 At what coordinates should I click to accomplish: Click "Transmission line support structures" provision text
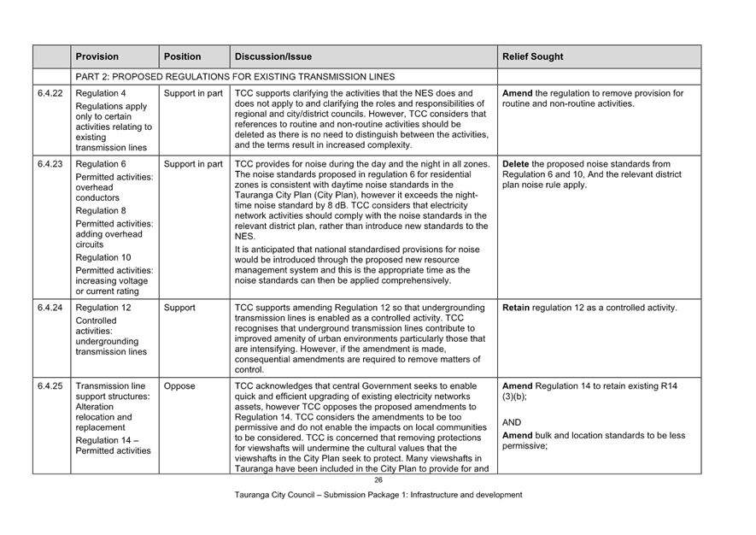click(x=113, y=407)
